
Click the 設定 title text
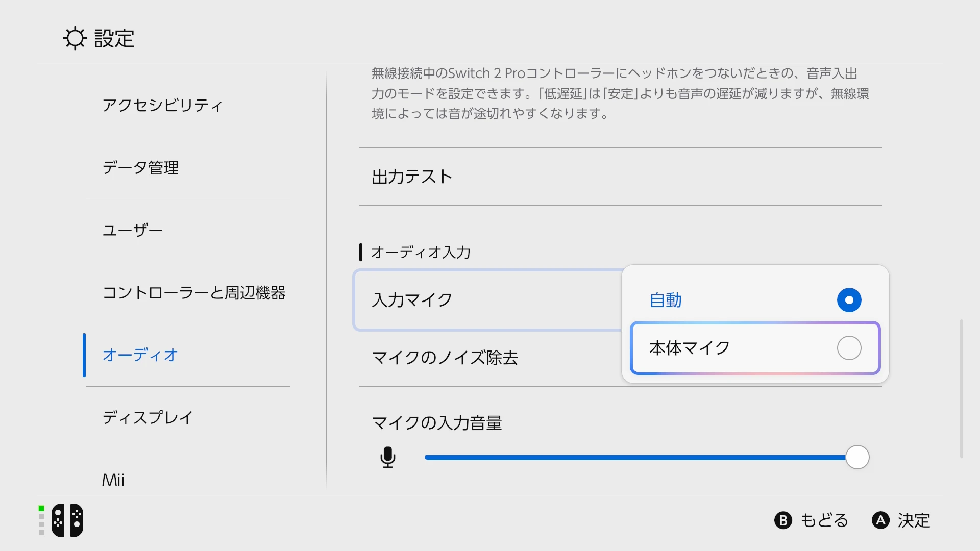[114, 38]
